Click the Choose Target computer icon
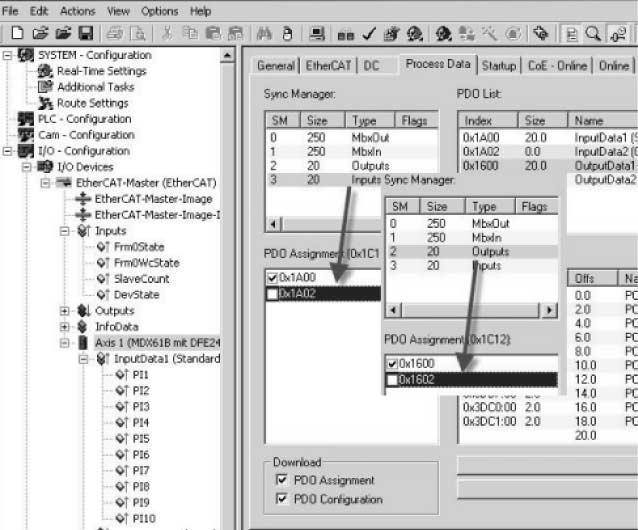This screenshot has width=638, height=530. (317, 33)
